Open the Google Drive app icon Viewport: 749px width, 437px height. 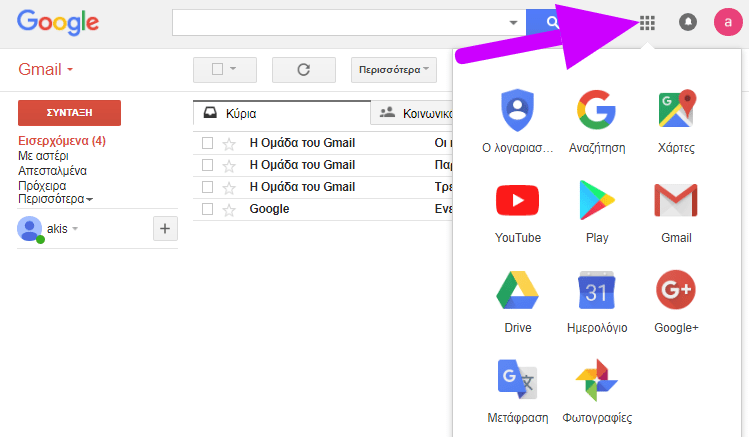pos(517,289)
